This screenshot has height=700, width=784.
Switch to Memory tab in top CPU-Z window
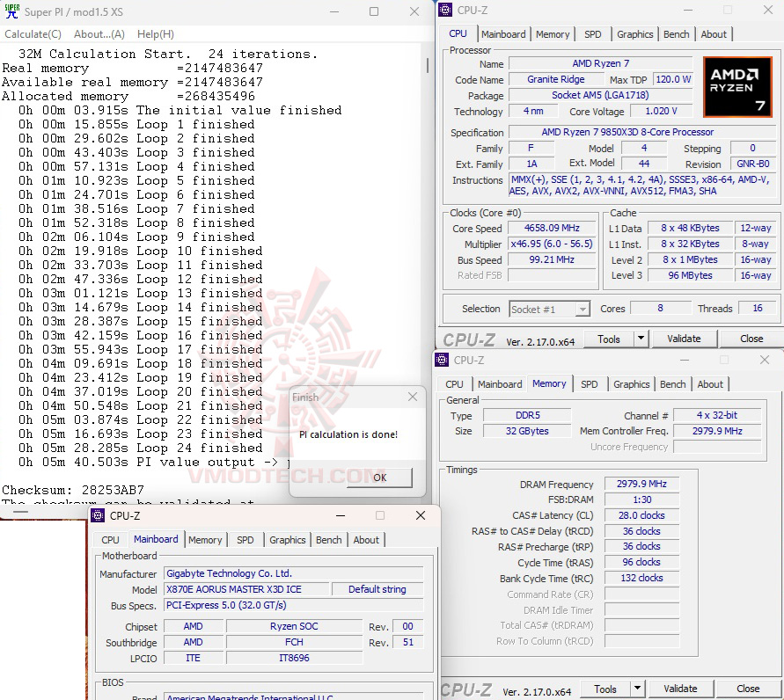point(553,34)
